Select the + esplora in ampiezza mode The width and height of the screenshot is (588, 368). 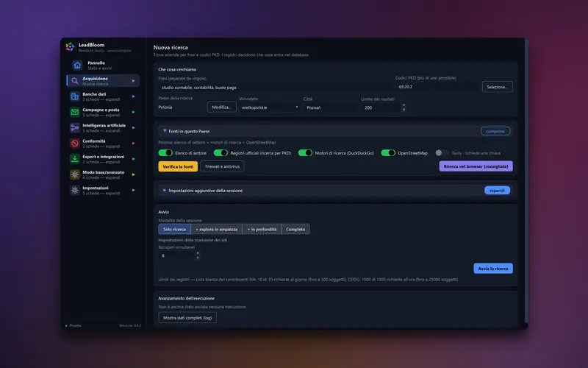point(216,229)
